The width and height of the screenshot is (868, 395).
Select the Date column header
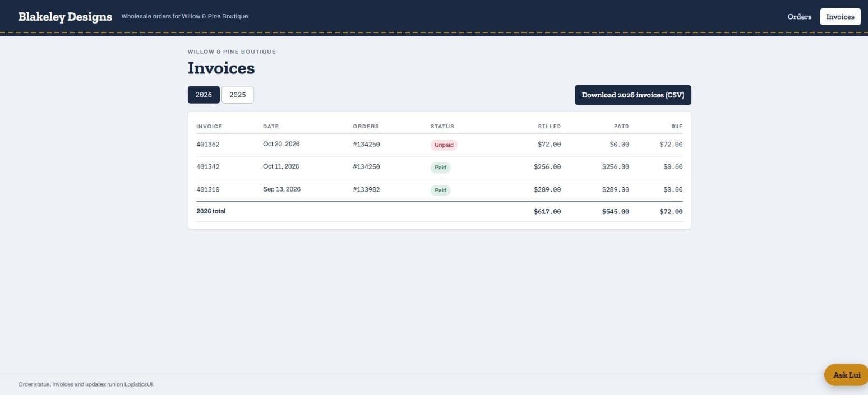click(x=271, y=127)
